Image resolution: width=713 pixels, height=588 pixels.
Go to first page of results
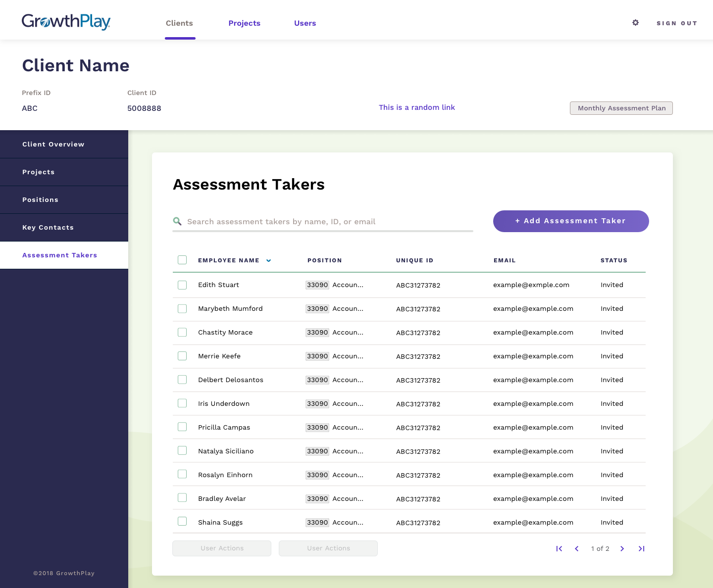[559, 548]
